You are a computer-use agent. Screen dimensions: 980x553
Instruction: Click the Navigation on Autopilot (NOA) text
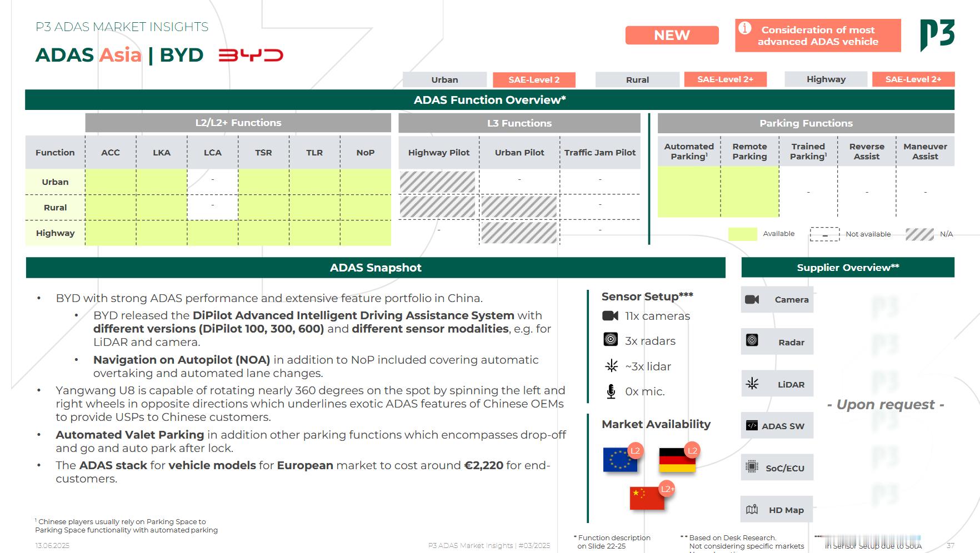(182, 360)
